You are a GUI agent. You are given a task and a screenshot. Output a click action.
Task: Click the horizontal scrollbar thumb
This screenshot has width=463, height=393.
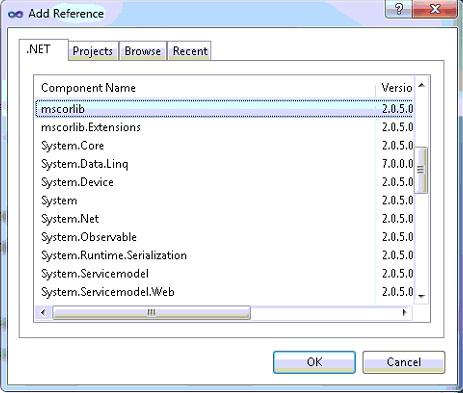[151, 312]
